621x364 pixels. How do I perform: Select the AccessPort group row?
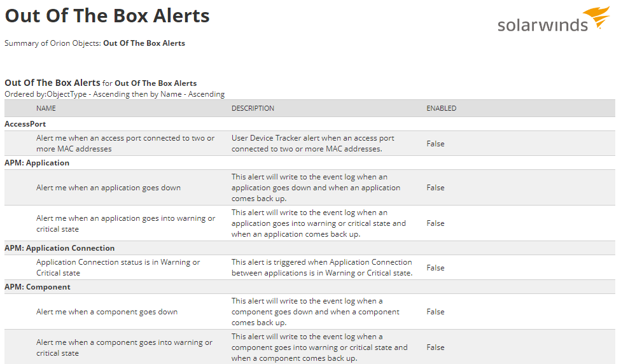[x=310, y=124]
